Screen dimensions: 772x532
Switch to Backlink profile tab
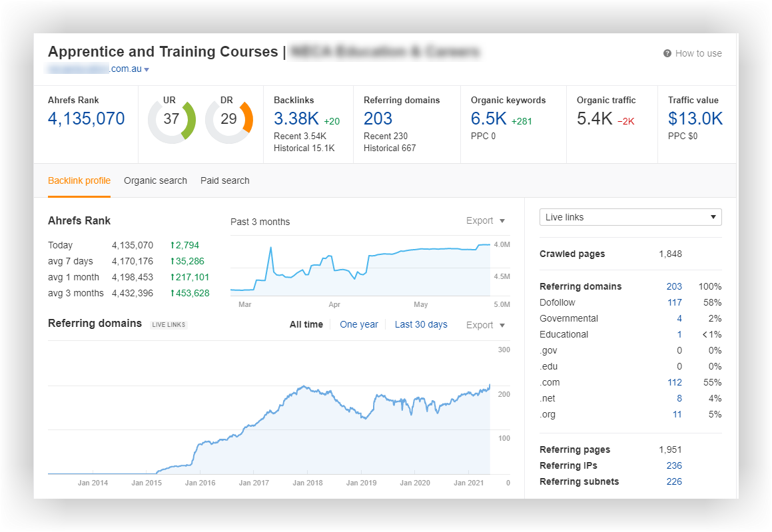point(79,180)
